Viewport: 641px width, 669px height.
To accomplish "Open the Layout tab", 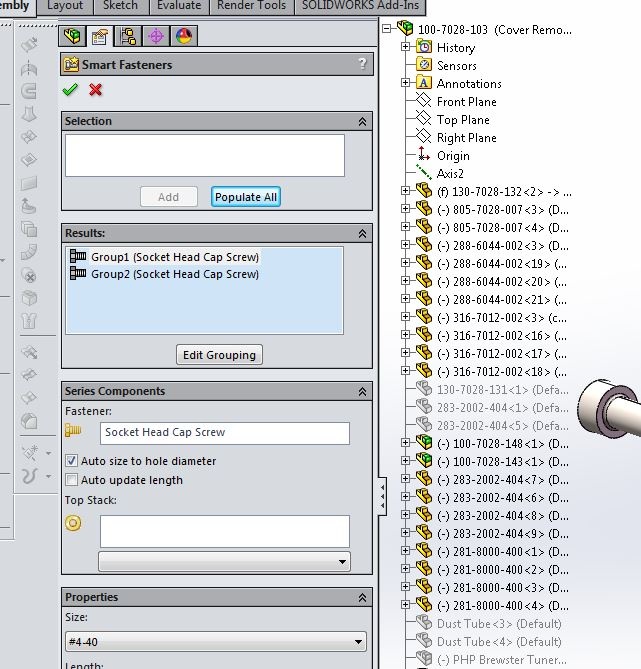I will click(65, 6).
